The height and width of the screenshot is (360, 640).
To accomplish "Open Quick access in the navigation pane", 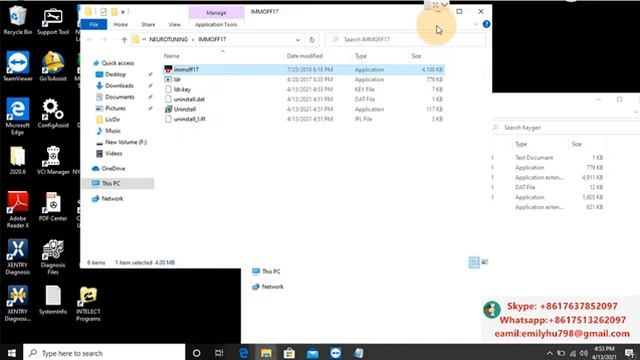I will tap(113, 63).
